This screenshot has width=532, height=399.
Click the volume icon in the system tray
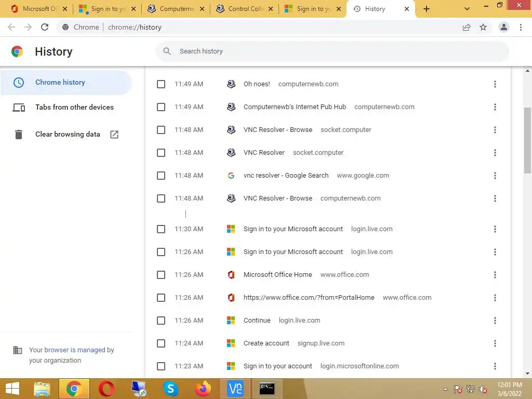[483, 389]
